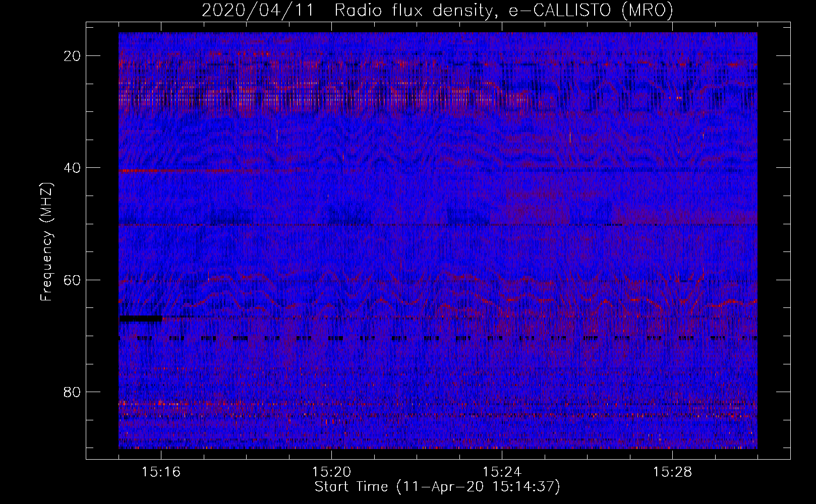Click the 'e-CALLISTO (MRO)' title text

coord(591,11)
